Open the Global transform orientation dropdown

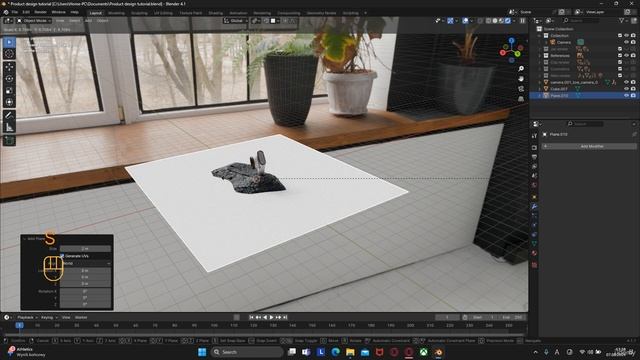click(236, 20)
